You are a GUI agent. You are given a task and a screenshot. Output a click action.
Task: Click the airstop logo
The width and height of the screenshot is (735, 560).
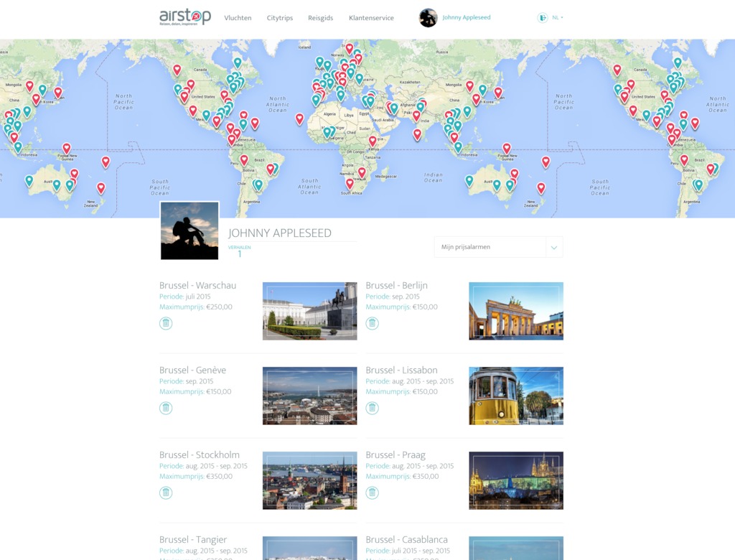click(x=185, y=17)
